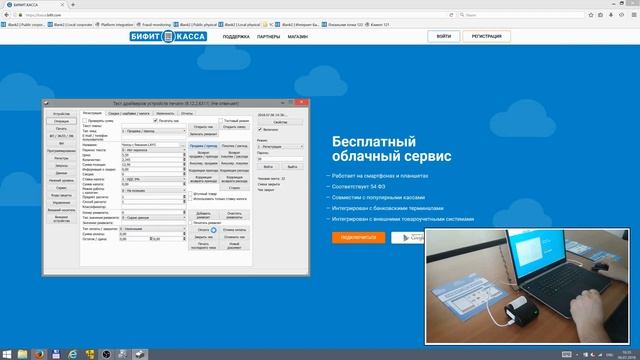The height and width of the screenshot is (360, 640).
Task: Open the МАГАЗИН menu item
Action: tap(298, 37)
